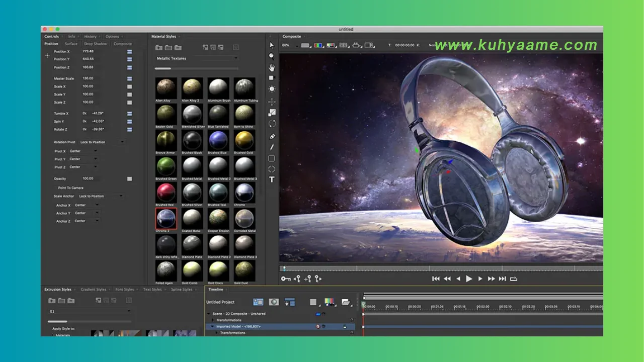Select the rotate tool icon
This screenshot has width=644, height=362.
pos(272,124)
